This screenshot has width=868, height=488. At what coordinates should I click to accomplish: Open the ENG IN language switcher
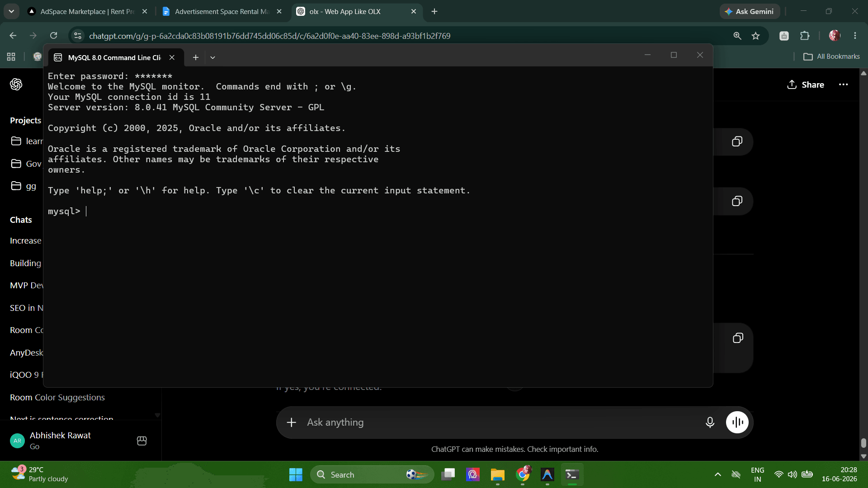coord(758,475)
